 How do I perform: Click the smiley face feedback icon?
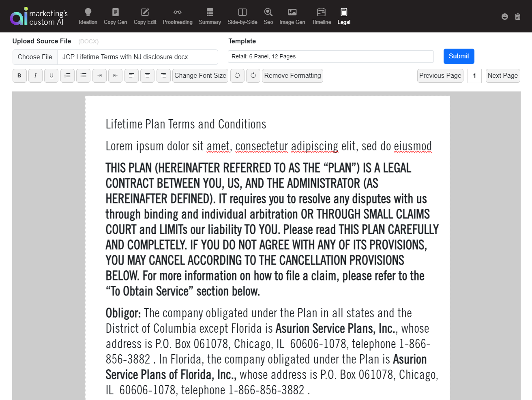(505, 17)
